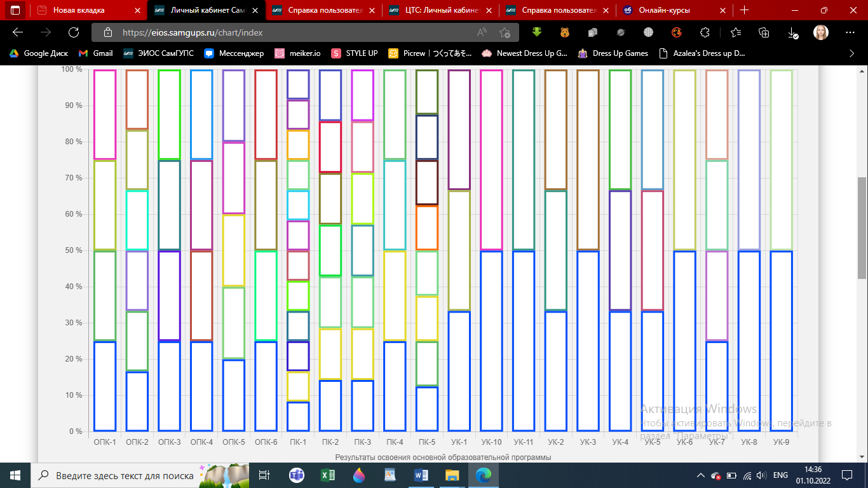The height and width of the screenshot is (488, 868).
Task: Open ЭИОС СамГУПС bookmark
Action: click(158, 53)
